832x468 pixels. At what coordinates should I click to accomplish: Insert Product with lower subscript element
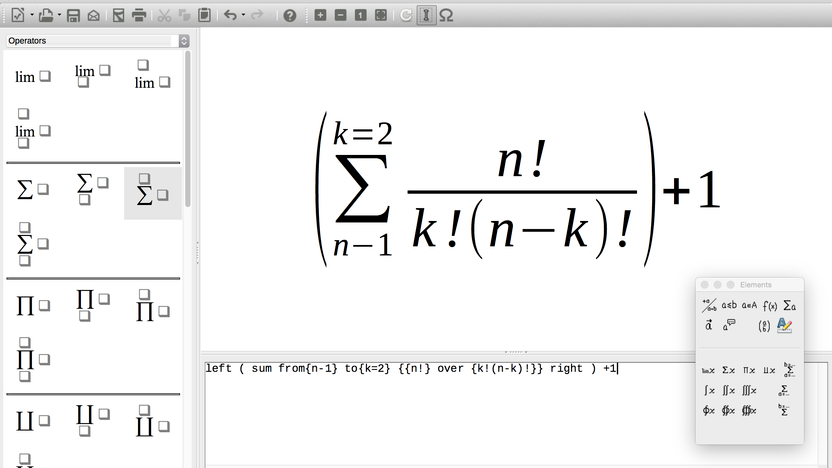[x=93, y=306]
